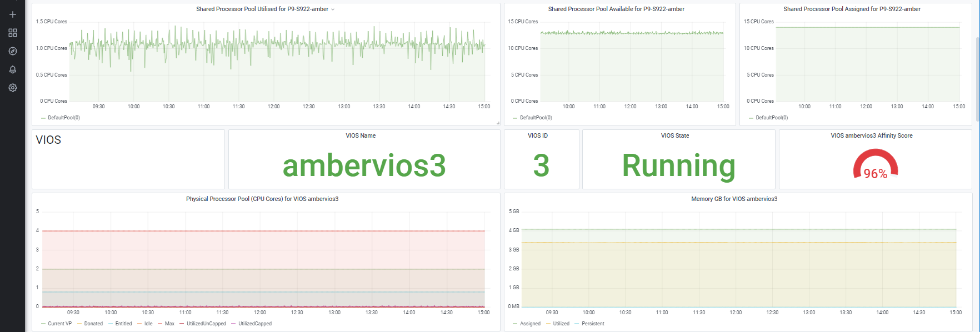Toggle DefaultPool(0) legend in Available panel
The height and width of the screenshot is (332, 980).
click(x=536, y=118)
